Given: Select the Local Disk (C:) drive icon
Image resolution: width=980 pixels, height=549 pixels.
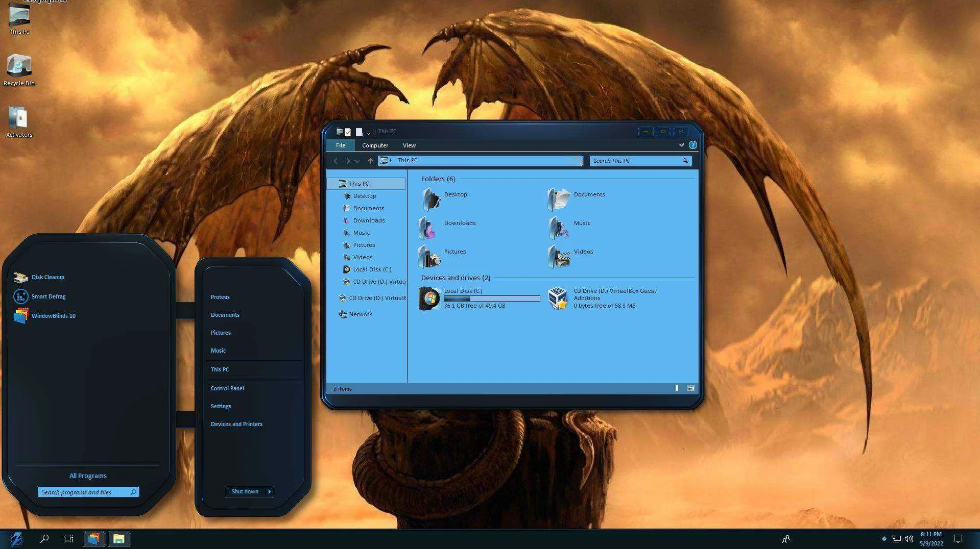Looking at the screenshot, I should (430, 298).
